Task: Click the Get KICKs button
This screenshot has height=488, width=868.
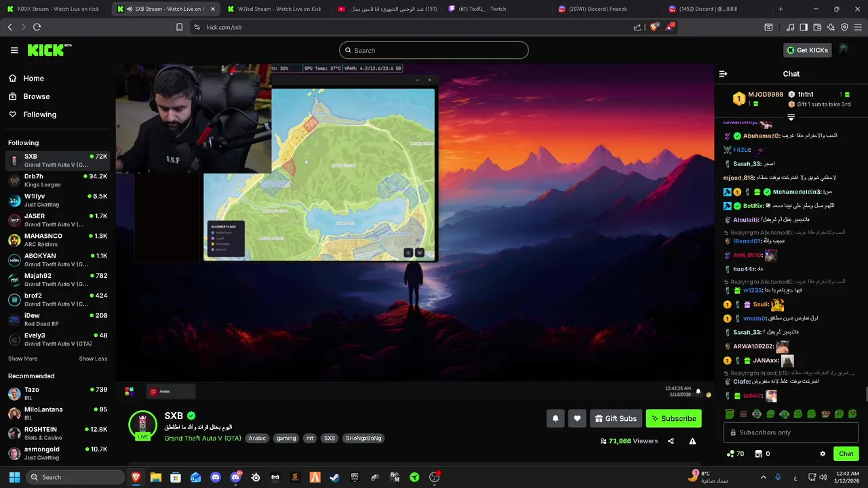Action: [807, 50]
